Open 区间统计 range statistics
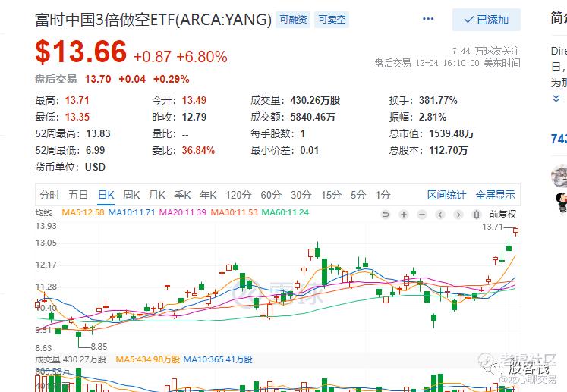This screenshot has height=392, width=567. tap(446, 195)
